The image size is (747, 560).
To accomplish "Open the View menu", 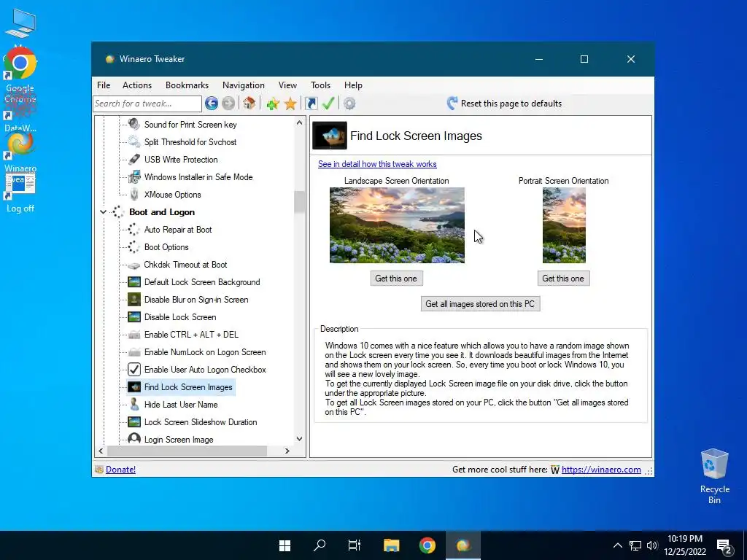I will [287, 85].
